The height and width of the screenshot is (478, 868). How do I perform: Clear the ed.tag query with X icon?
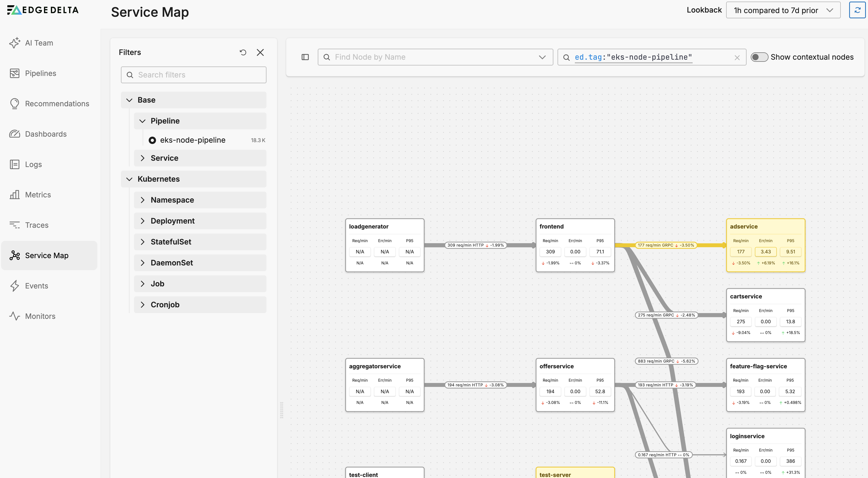click(737, 58)
